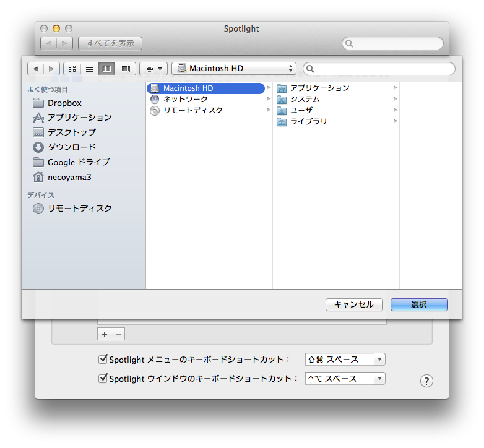Click the downloads arrow icon in sidebar
Image resolution: width=484 pixels, height=448 pixels.
[x=38, y=147]
